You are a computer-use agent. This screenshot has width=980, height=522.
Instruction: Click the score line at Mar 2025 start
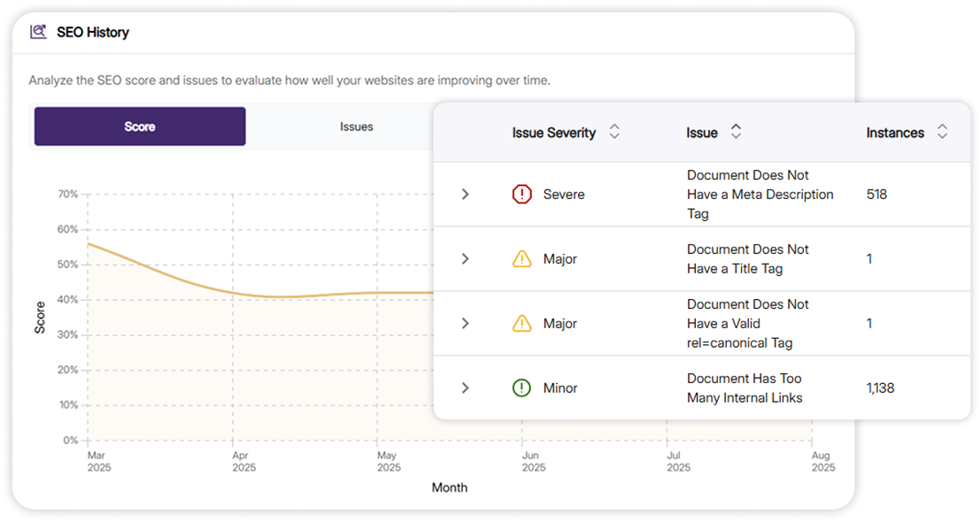(x=89, y=244)
